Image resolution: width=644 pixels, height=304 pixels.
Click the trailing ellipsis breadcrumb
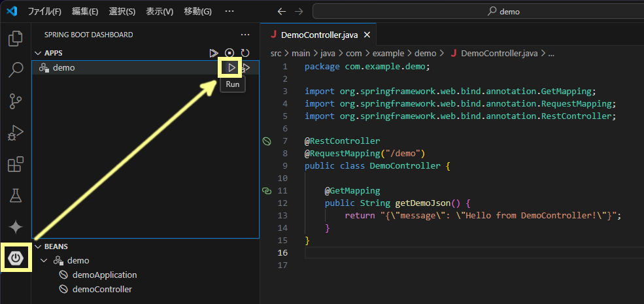(x=551, y=54)
